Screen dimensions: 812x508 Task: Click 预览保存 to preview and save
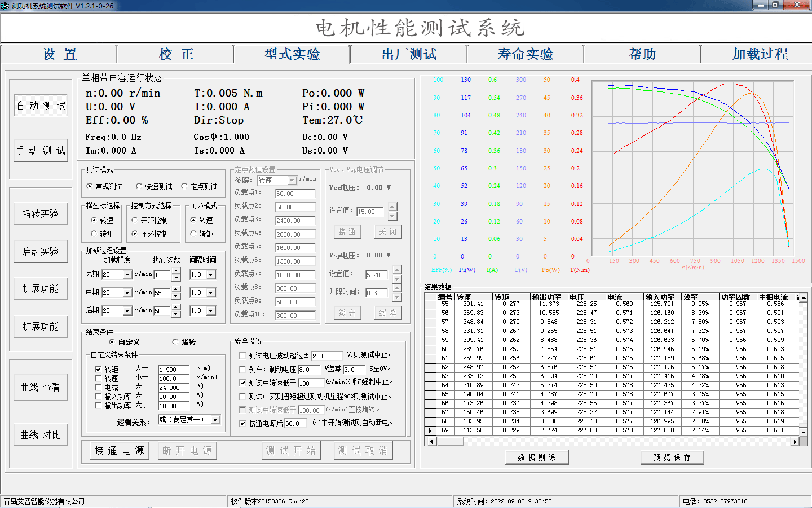(672, 458)
